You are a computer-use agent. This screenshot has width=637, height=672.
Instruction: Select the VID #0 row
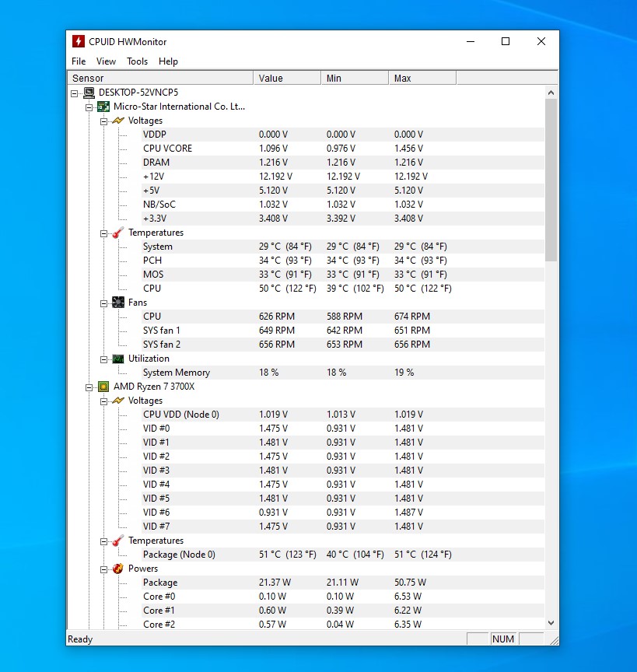(x=343, y=429)
